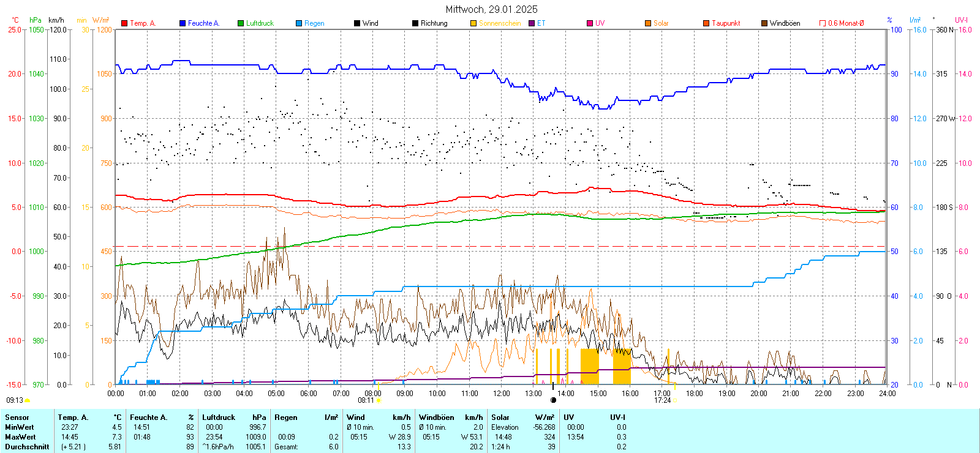Click the UV legend label
The height and width of the screenshot is (453, 980).
[600, 23]
